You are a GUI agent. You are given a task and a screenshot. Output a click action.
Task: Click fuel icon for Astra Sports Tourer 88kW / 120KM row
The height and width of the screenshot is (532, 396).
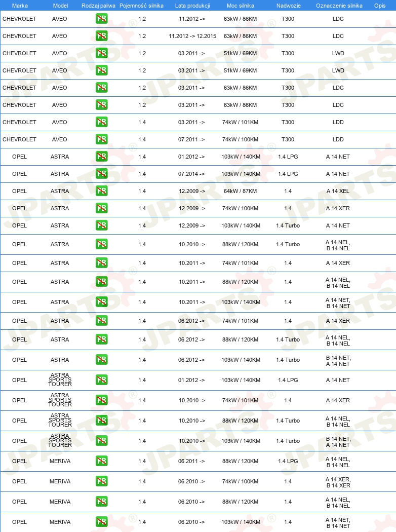101,421
